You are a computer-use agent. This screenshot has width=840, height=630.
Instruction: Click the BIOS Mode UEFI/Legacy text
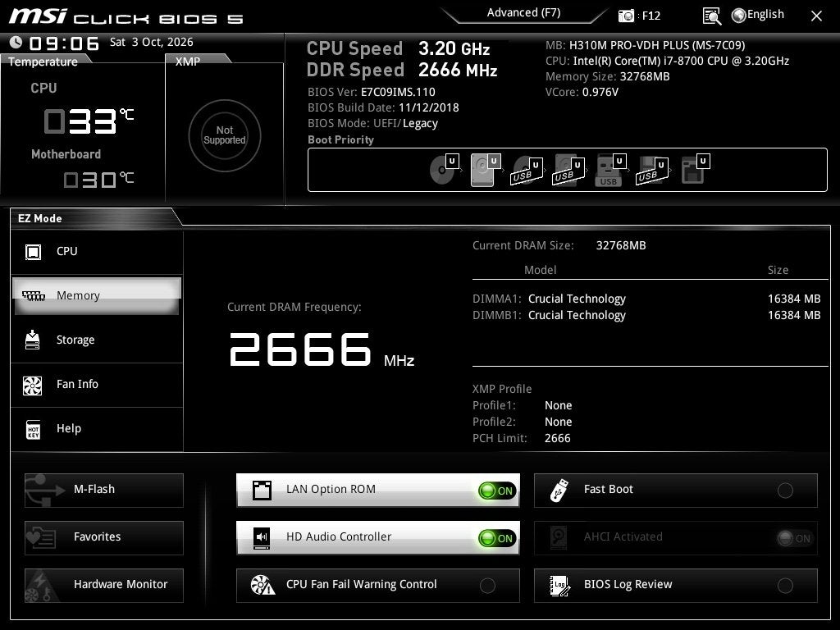click(x=373, y=124)
